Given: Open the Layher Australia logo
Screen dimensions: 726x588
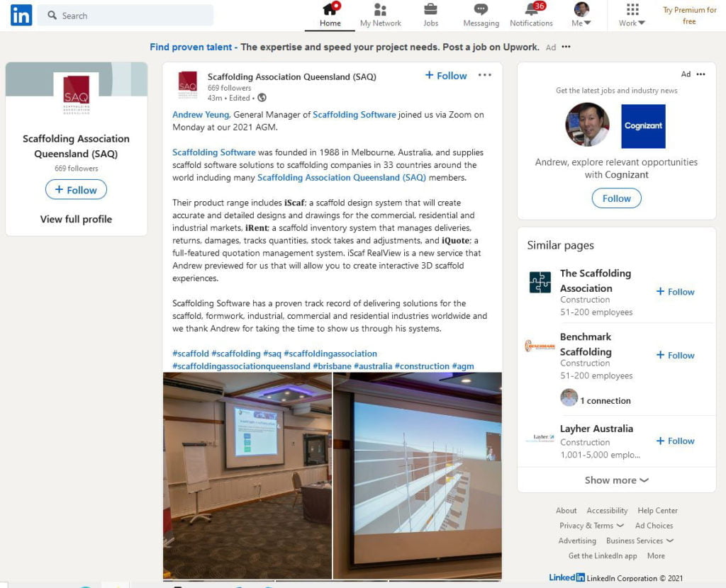Looking at the screenshot, I should point(540,438).
